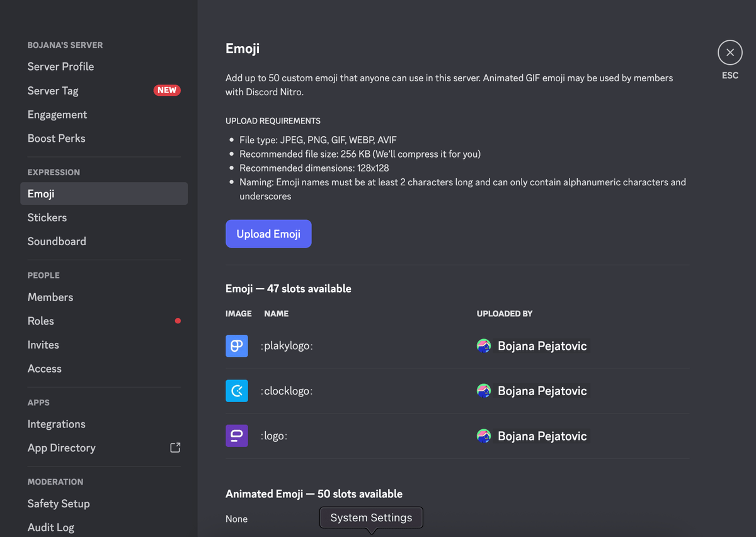Viewport: 756px width, 537px height.
Task: Click the NEW badge beside Server Tag
Action: coord(166,89)
